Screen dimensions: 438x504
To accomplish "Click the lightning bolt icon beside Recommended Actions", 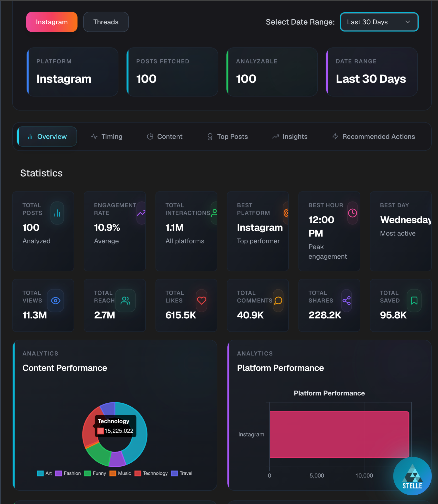I will click(335, 137).
